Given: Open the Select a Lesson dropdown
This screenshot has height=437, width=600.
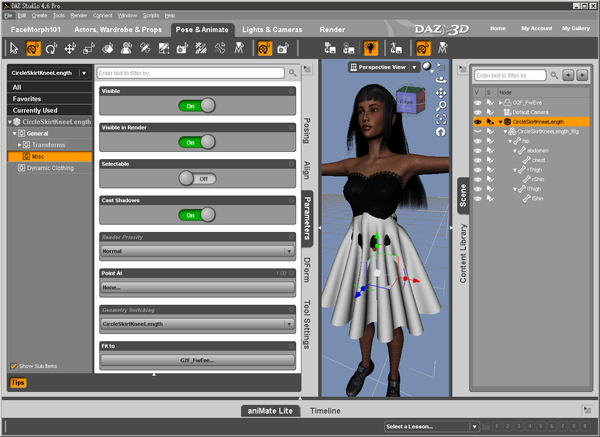Looking at the screenshot, I should click(x=431, y=426).
